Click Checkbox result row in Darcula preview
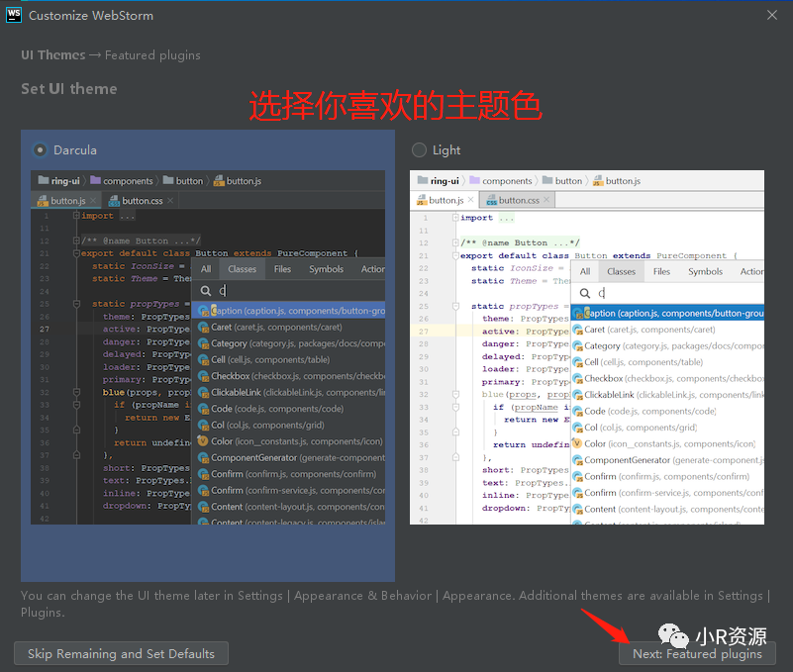The height and width of the screenshot is (672, 793). tap(289, 376)
